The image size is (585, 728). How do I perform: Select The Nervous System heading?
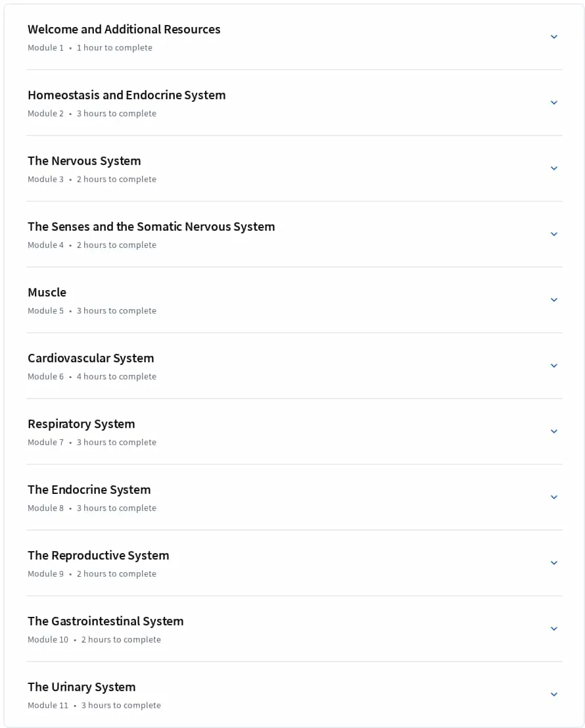(x=84, y=161)
